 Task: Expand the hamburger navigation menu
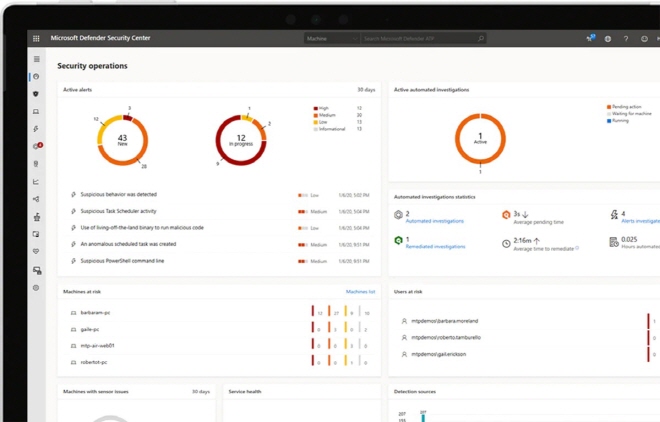37,59
